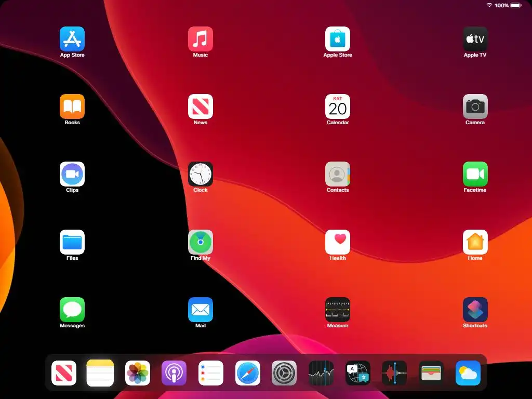Launch the Camera app
532x399 pixels.
click(475, 107)
